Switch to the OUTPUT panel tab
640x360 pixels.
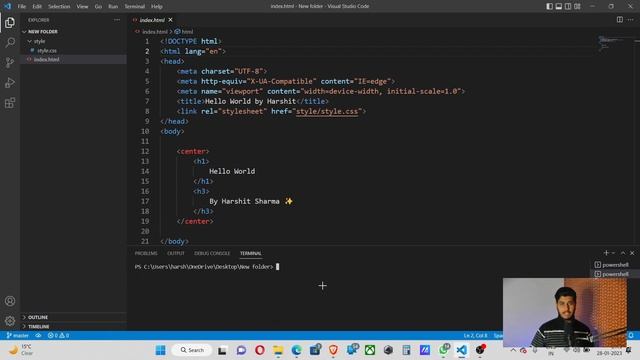click(x=176, y=253)
